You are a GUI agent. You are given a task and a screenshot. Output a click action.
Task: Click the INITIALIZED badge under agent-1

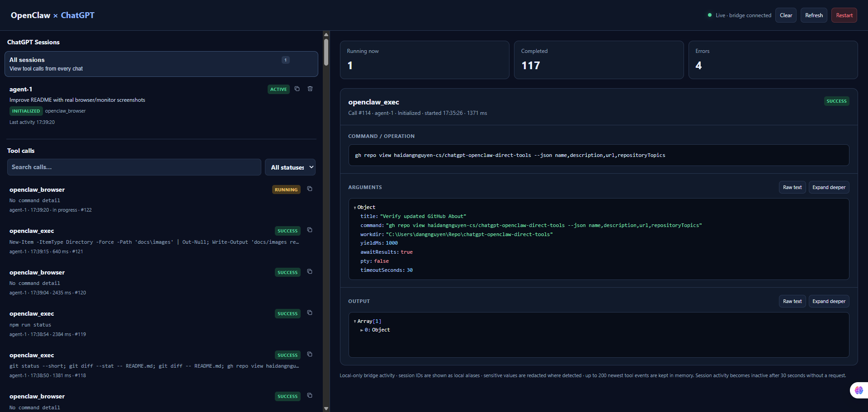[x=26, y=111]
